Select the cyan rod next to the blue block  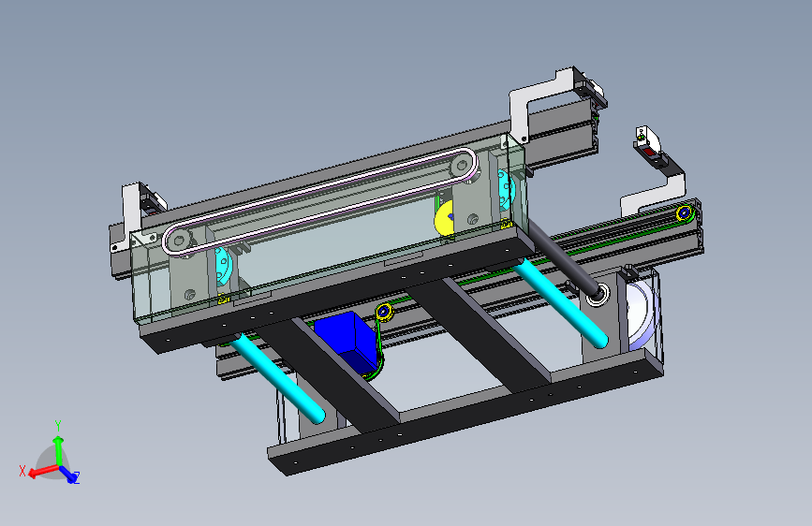[278, 377]
